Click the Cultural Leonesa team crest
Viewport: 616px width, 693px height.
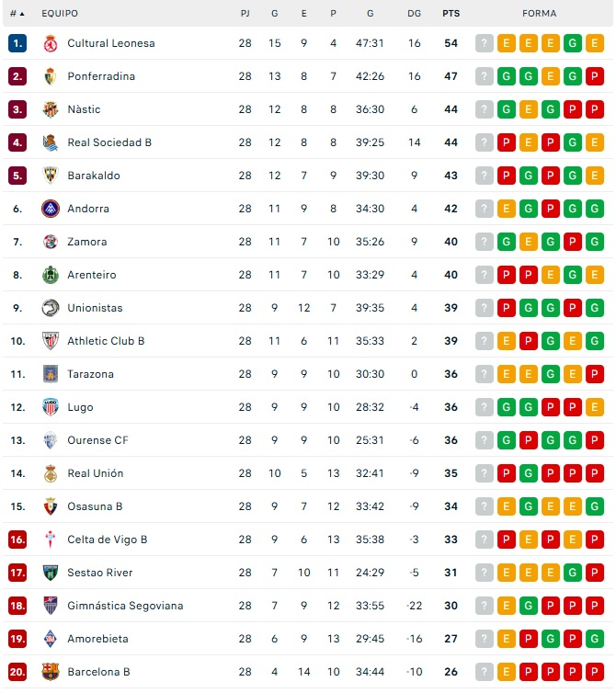[51, 43]
